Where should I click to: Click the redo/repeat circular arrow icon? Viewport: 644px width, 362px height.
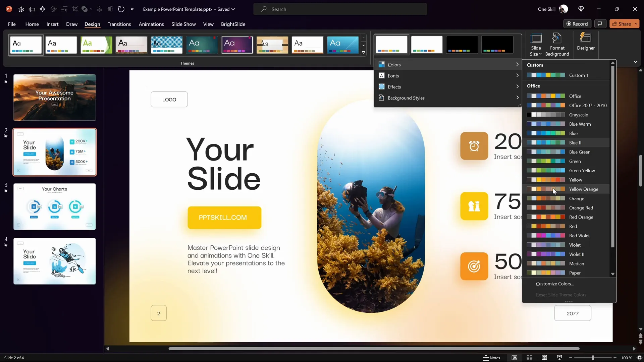pos(121,9)
